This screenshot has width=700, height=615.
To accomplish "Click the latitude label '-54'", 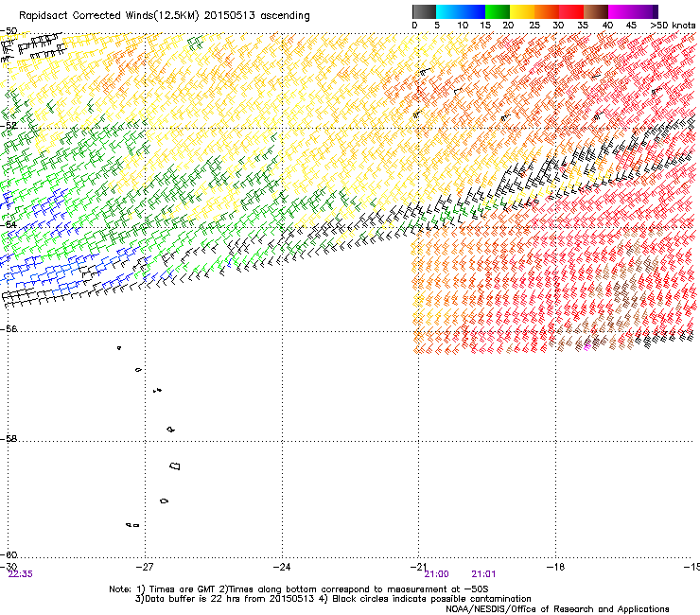I will (x=9, y=224).
